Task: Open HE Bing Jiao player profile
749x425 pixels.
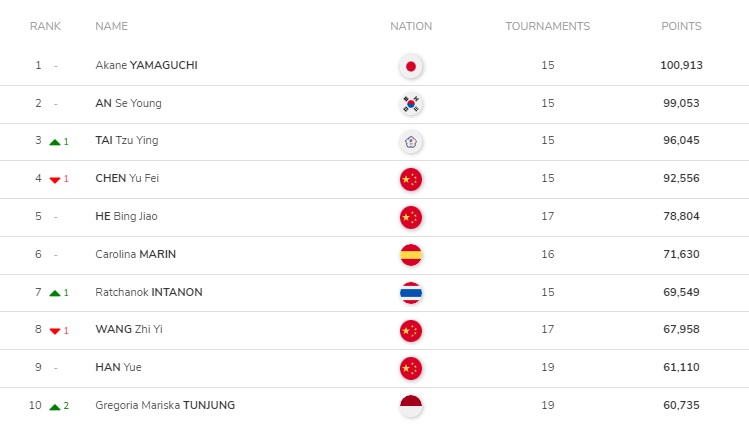Action: point(126,216)
